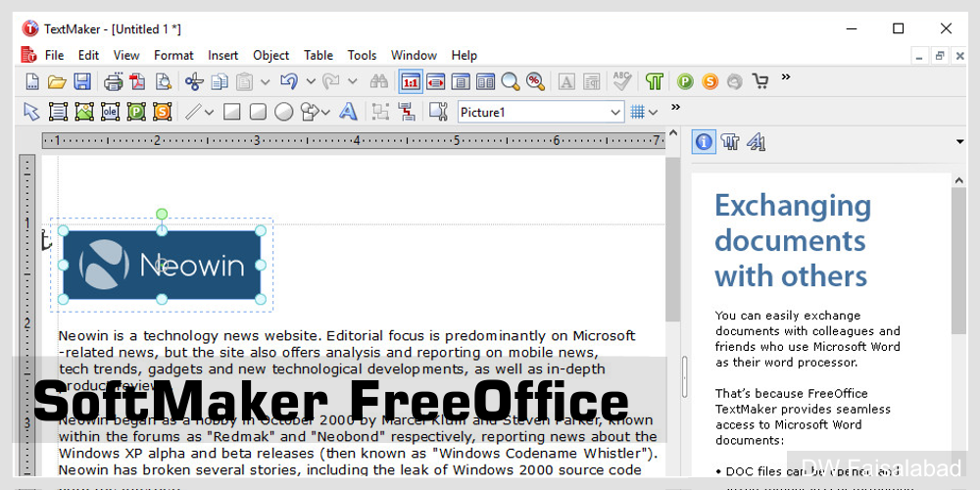
Task: Open the shopping cart icon
Action: click(x=760, y=81)
